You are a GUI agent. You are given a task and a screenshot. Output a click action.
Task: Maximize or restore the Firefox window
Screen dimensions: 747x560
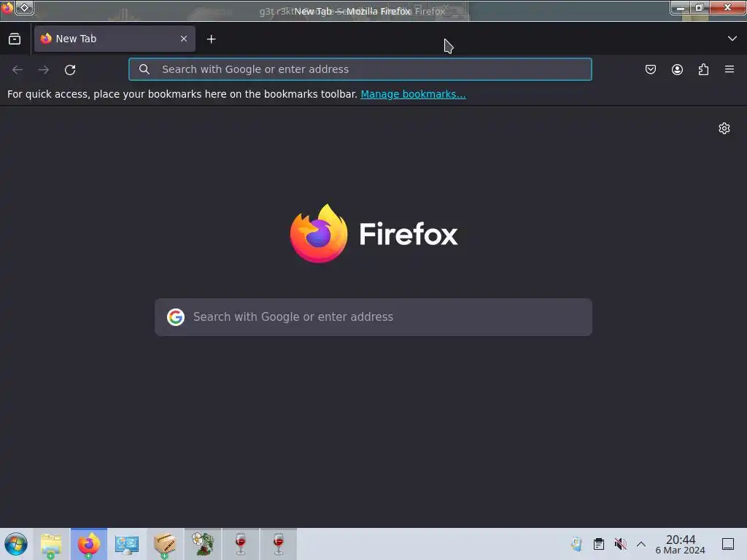(699, 8)
